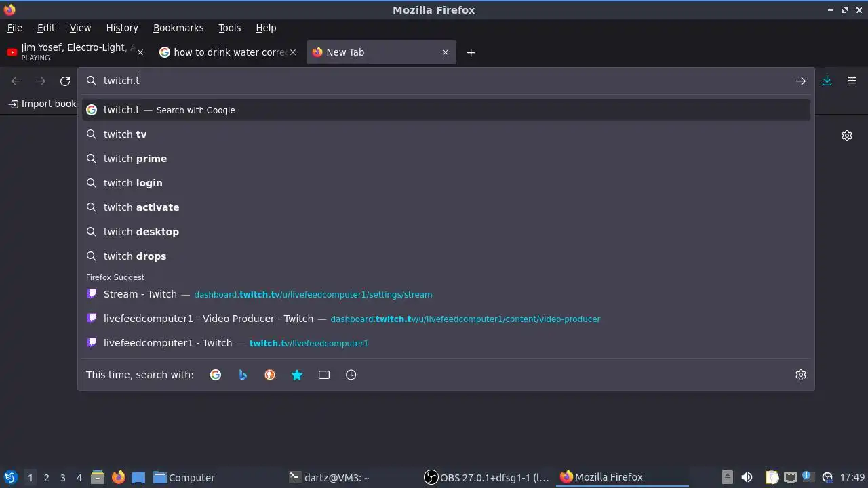Click the reload page button
868x488 pixels.
coord(65,81)
